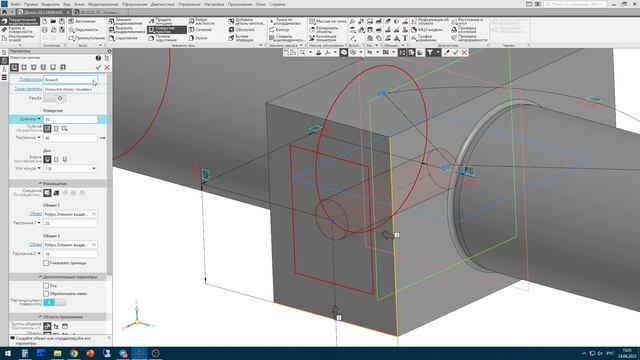
Task: Select the Булева операция tool
Action: (241, 38)
